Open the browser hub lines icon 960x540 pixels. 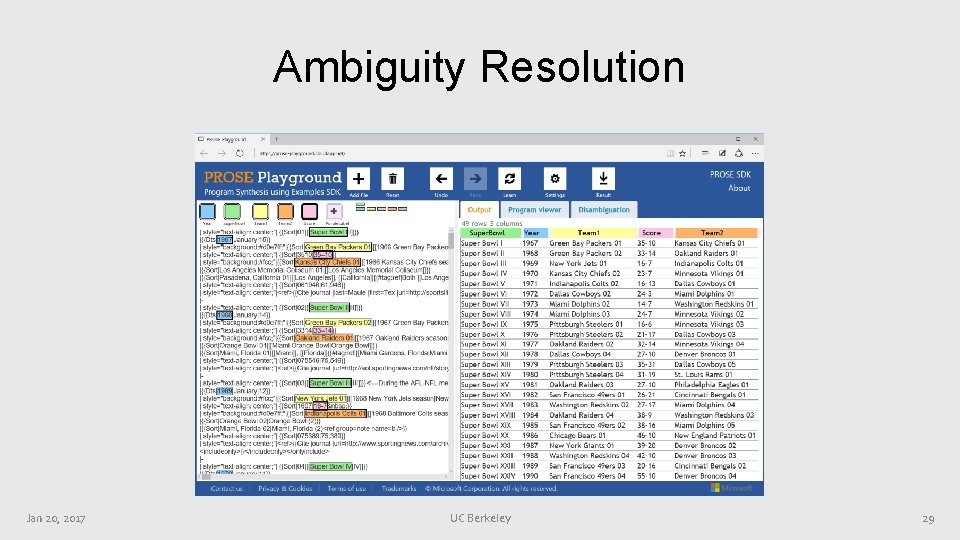point(705,153)
